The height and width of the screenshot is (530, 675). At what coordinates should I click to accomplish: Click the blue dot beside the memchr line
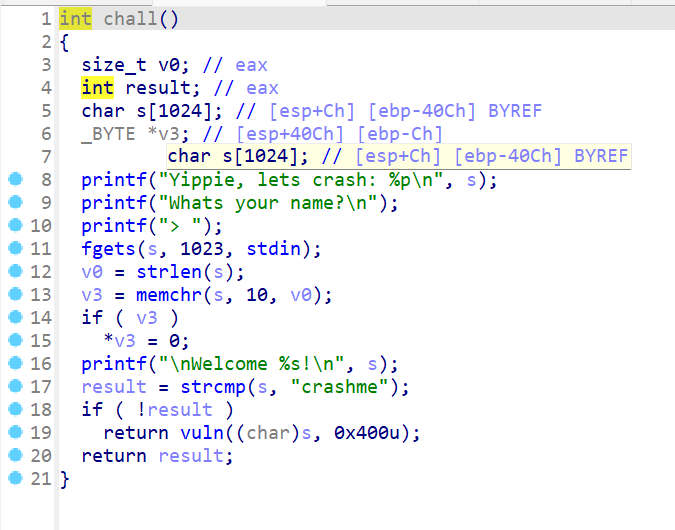point(15,295)
